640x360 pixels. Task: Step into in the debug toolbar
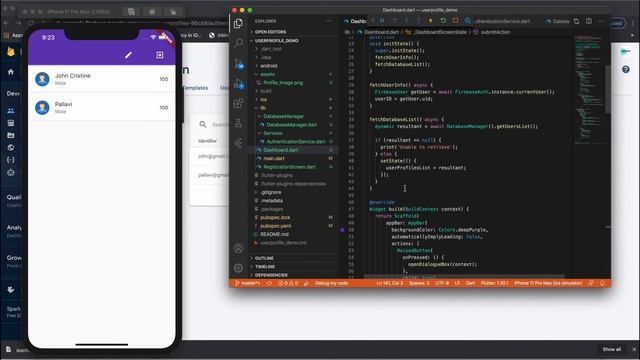pyautogui.click(x=407, y=20)
